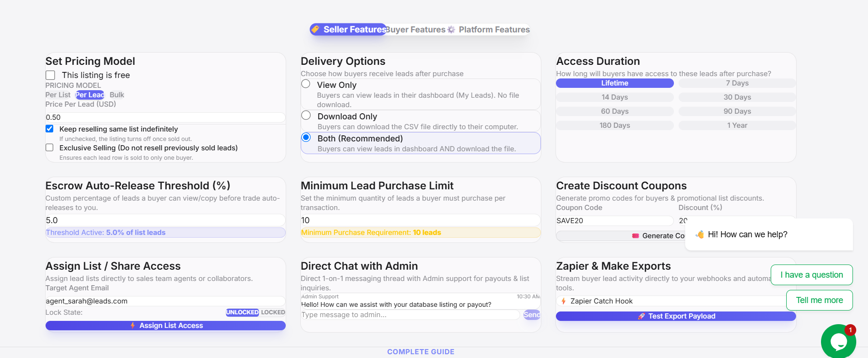
Task: Click the bolt icon on Assign List Access
Action: pyautogui.click(x=133, y=325)
